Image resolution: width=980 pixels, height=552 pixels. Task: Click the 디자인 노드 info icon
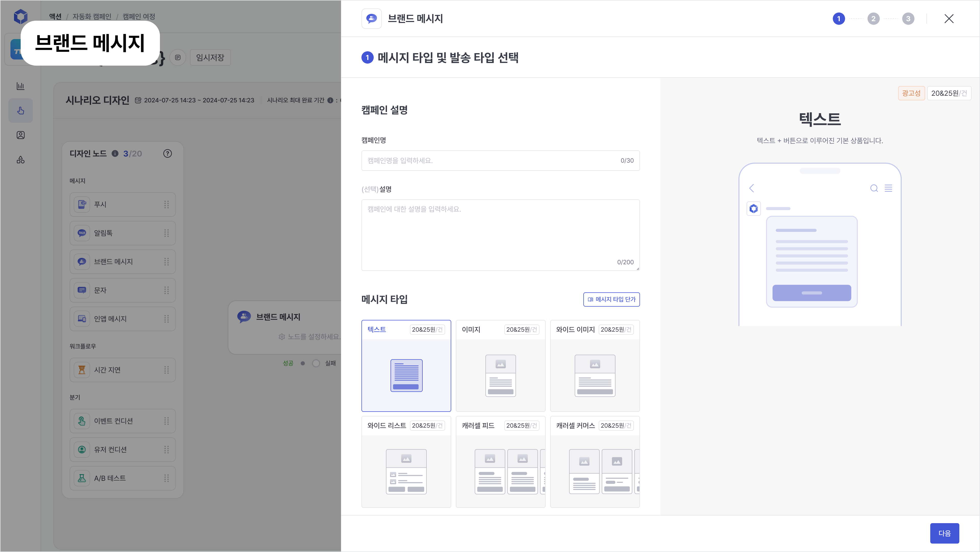(115, 153)
